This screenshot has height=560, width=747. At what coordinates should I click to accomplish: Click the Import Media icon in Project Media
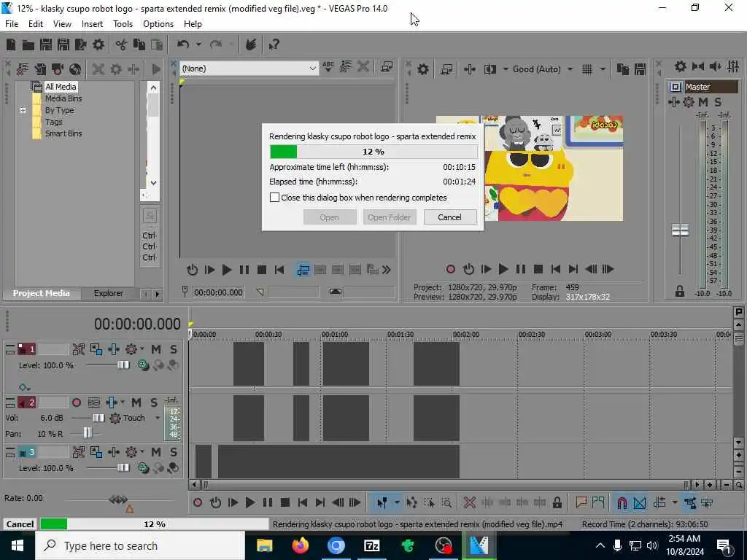click(23, 69)
